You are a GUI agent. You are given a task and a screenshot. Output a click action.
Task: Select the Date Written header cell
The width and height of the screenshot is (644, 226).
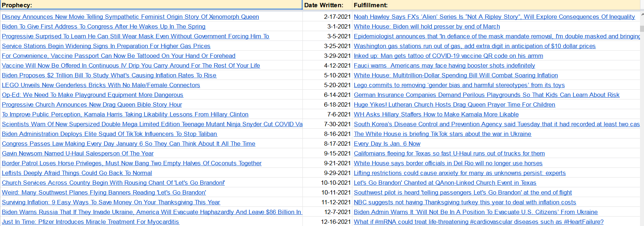coord(327,5)
